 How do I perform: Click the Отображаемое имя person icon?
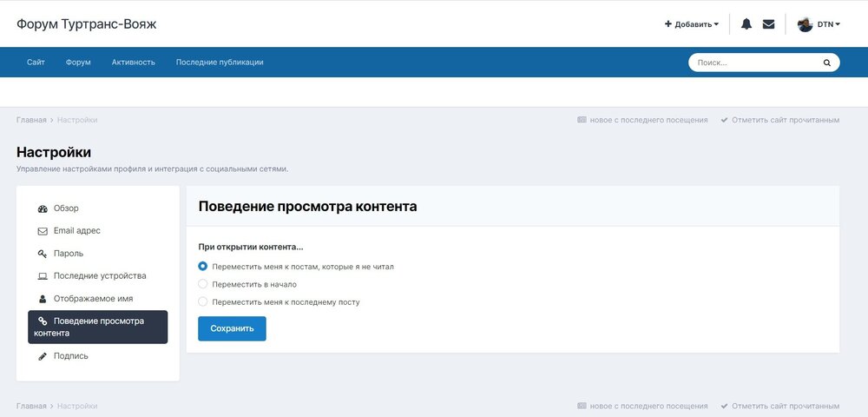[43, 299]
